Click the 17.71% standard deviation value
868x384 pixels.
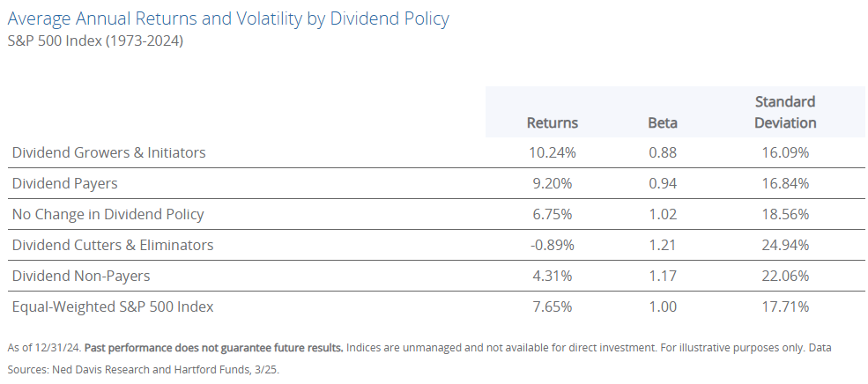pyautogui.click(x=785, y=306)
